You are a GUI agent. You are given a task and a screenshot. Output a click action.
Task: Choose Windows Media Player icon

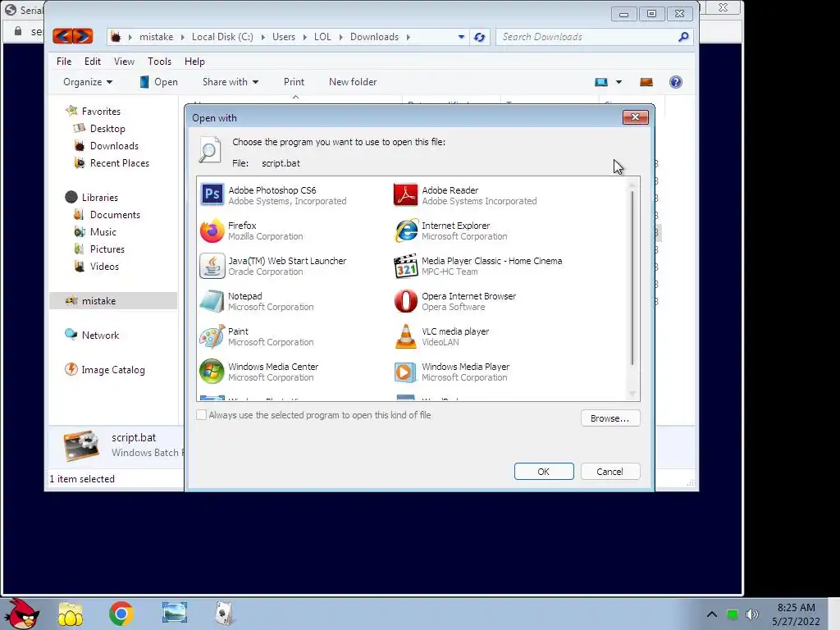[x=405, y=372]
